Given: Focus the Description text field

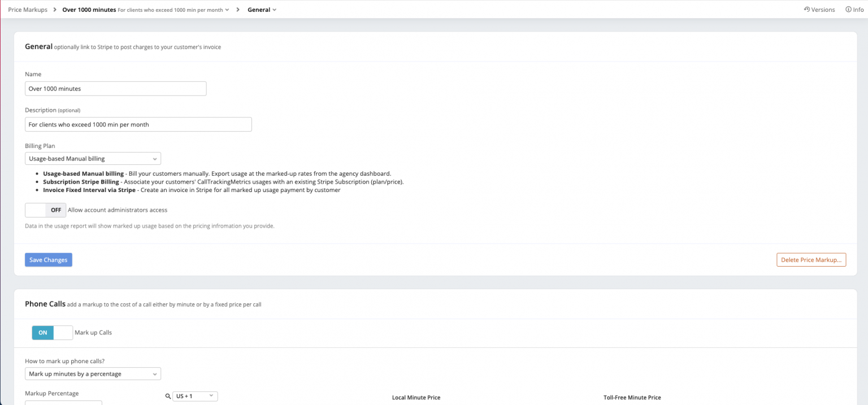Looking at the screenshot, I should click(x=138, y=125).
